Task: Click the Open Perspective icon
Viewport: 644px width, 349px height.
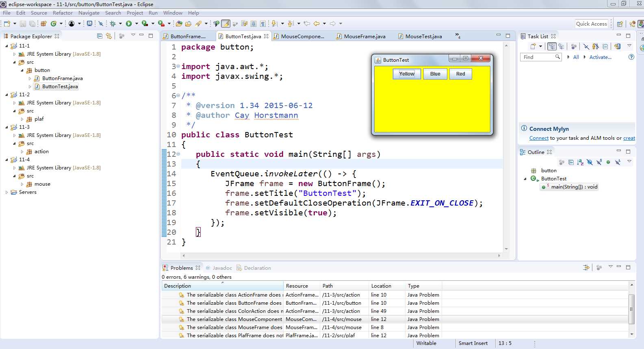Action: pyautogui.click(x=620, y=24)
